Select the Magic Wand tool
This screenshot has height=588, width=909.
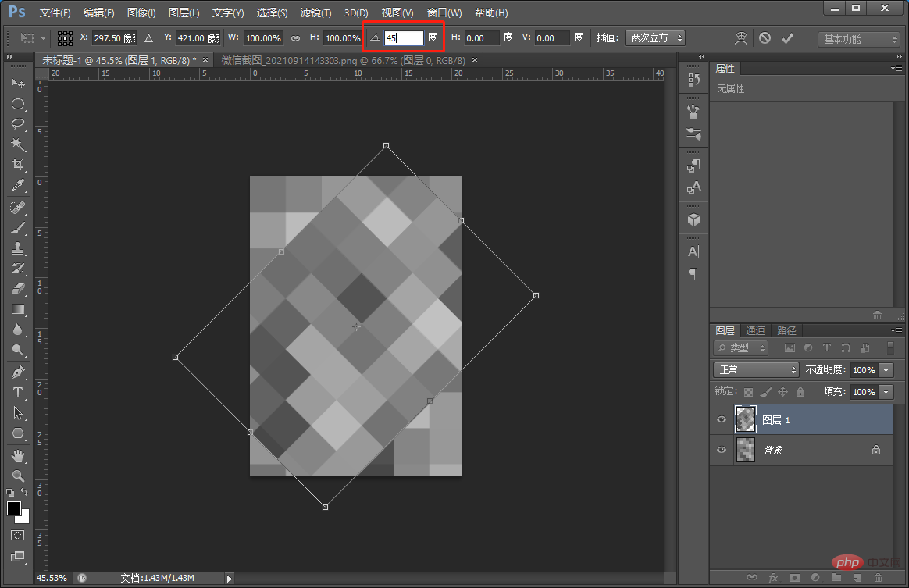click(x=18, y=144)
